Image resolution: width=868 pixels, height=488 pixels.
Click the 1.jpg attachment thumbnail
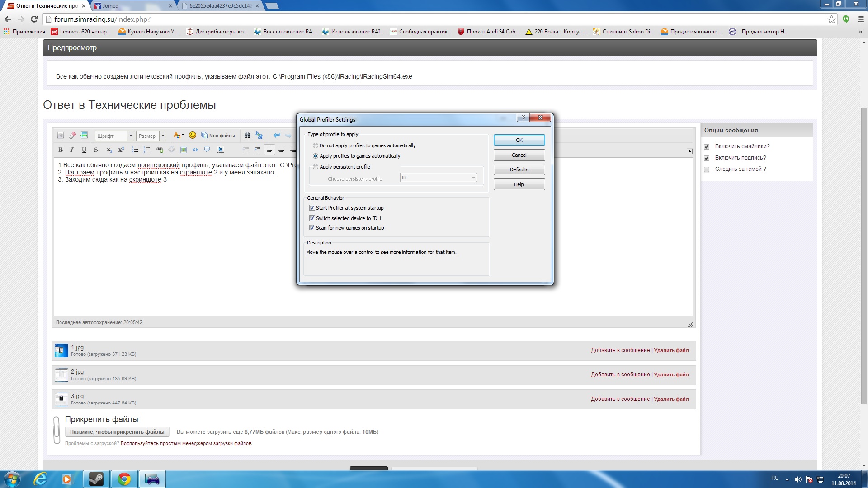point(61,350)
